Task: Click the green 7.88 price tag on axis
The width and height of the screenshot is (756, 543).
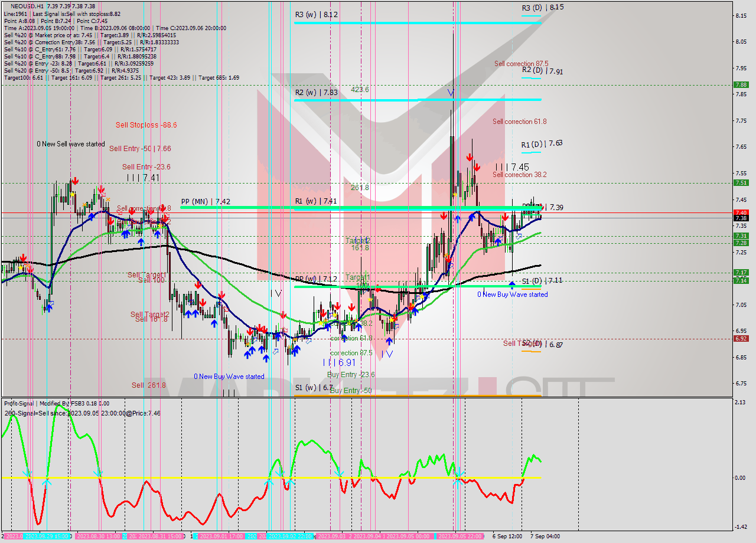Action: click(x=741, y=84)
